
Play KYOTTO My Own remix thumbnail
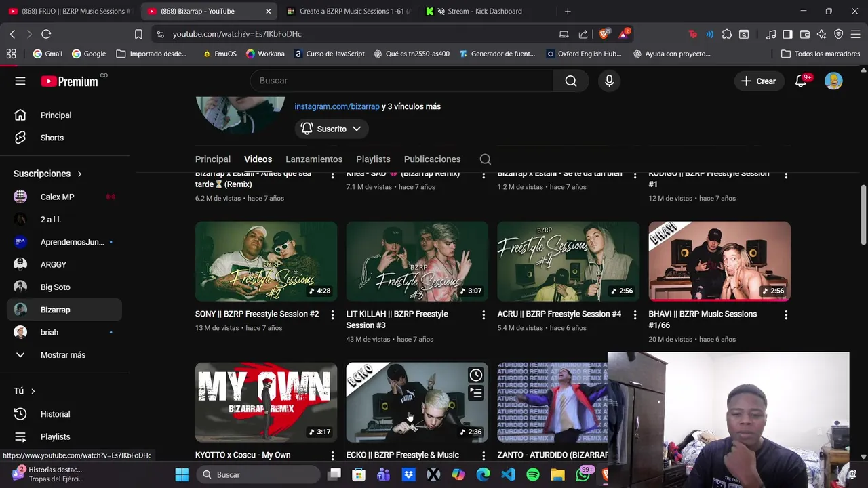(x=266, y=402)
